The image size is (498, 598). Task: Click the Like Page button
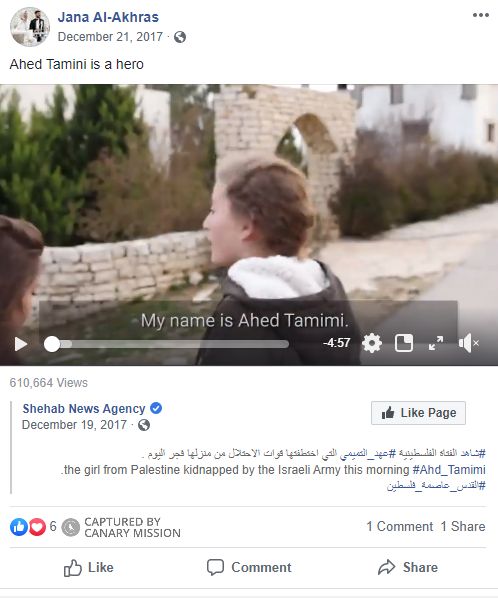pyautogui.click(x=418, y=413)
